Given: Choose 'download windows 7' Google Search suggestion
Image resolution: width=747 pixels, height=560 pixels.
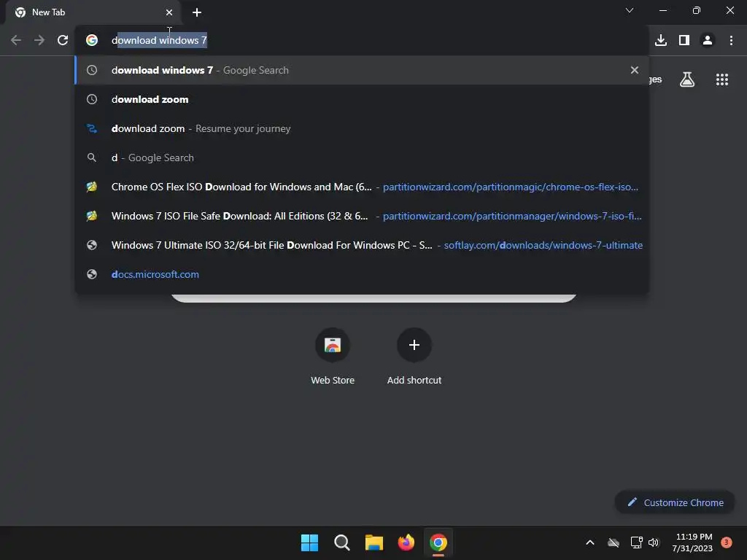Looking at the screenshot, I should (x=362, y=70).
